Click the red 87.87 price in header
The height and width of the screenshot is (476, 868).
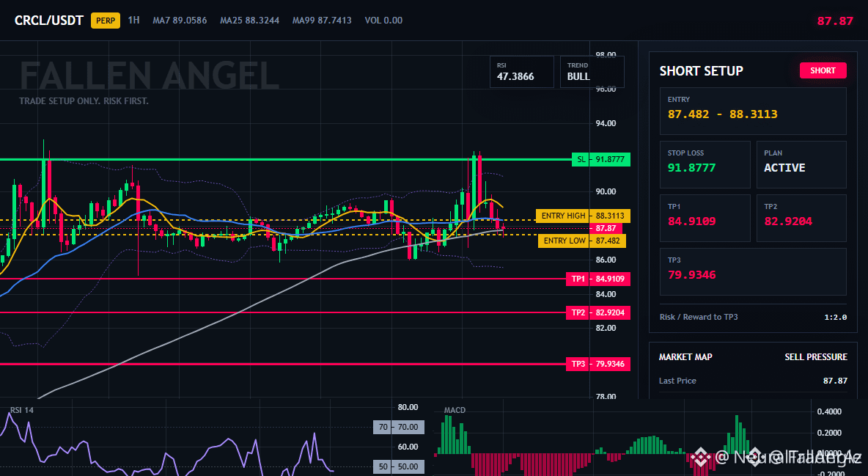click(835, 21)
